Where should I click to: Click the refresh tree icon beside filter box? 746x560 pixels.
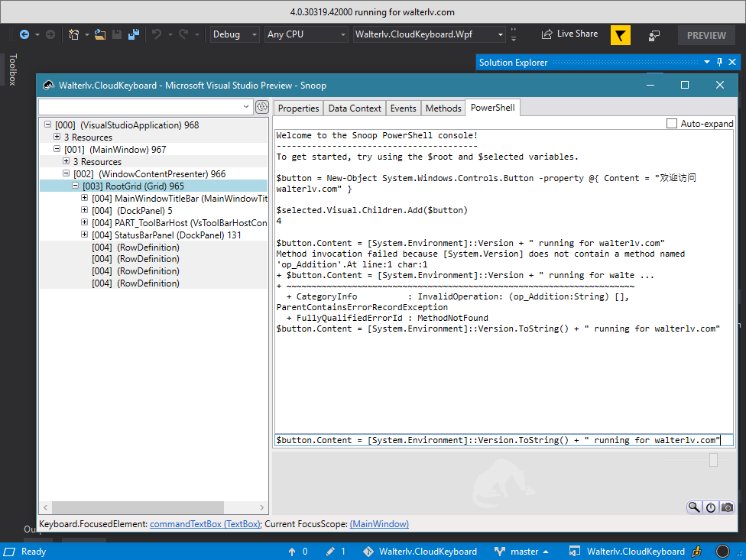click(262, 107)
